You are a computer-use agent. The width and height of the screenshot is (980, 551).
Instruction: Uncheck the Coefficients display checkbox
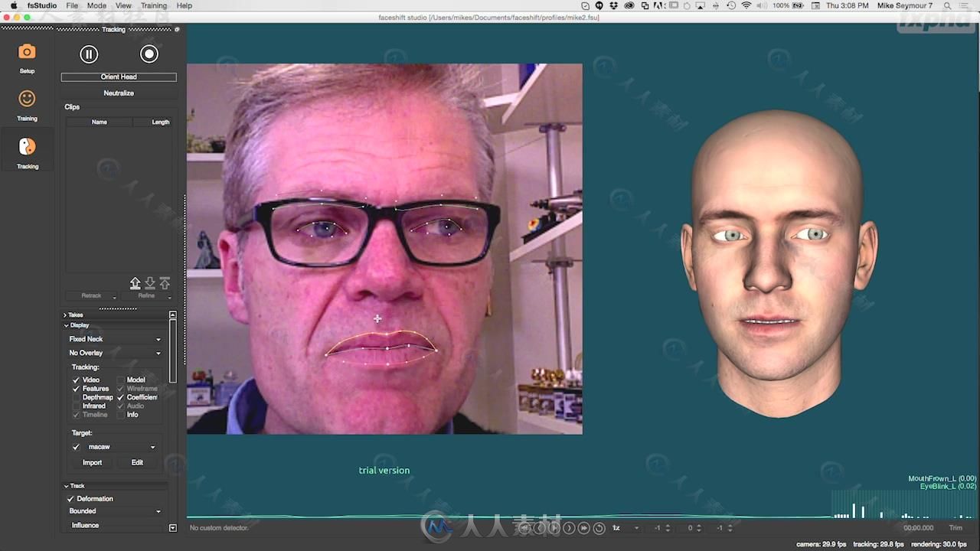[120, 397]
